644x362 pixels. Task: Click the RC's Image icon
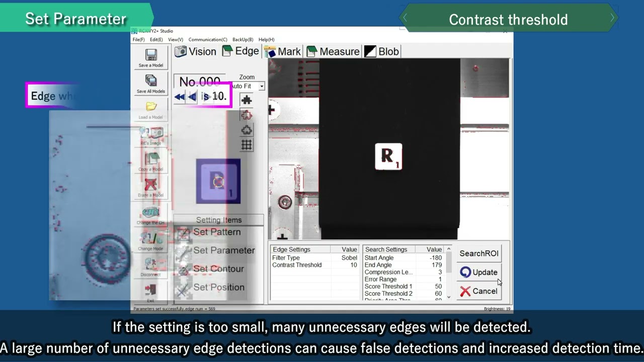tap(151, 133)
